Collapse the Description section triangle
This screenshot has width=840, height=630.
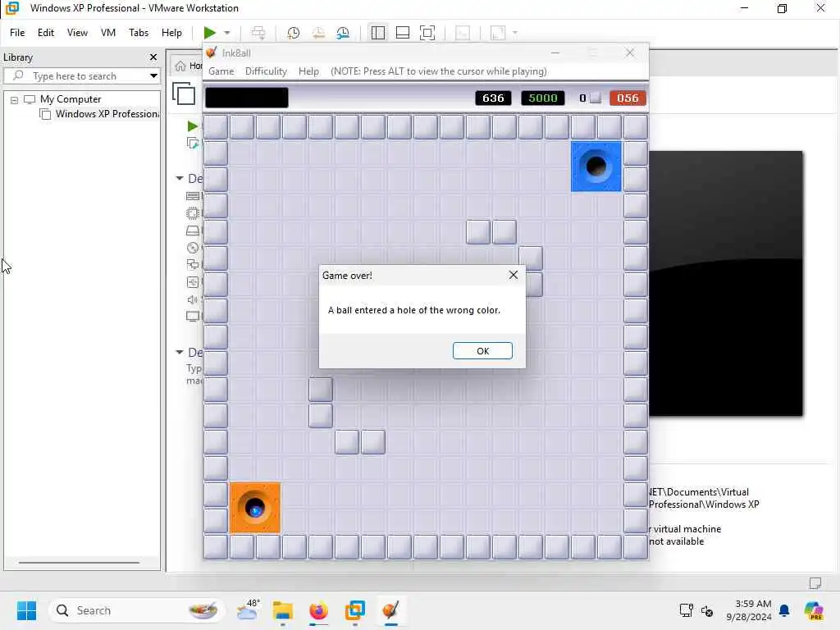[x=180, y=352]
